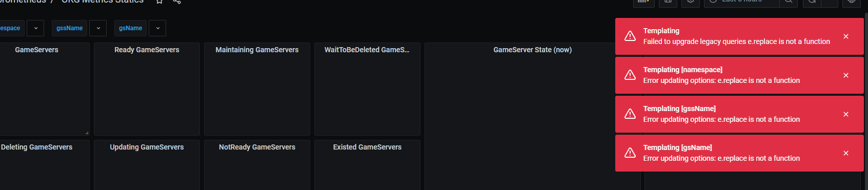Screen dimensions: 868x190
Task: Expand the gsName variable dropdown
Action: coord(157,28)
